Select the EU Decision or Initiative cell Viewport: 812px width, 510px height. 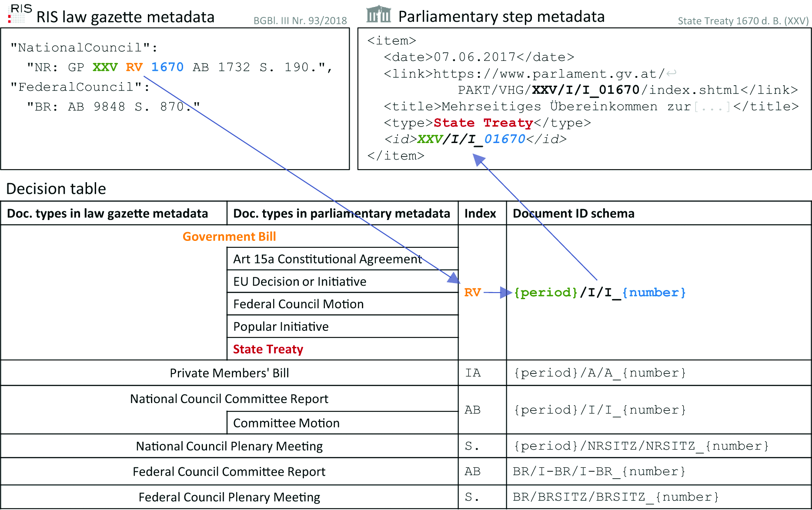pyautogui.click(x=300, y=282)
